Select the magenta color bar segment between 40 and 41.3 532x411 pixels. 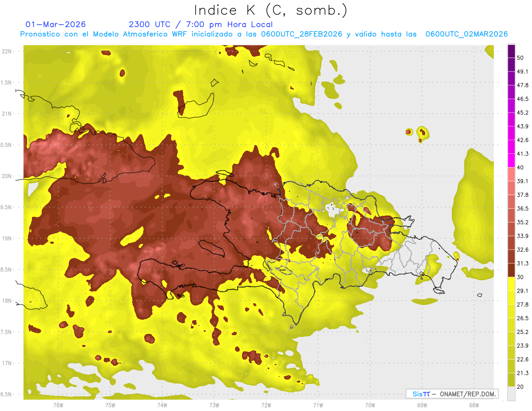tap(511, 160)
